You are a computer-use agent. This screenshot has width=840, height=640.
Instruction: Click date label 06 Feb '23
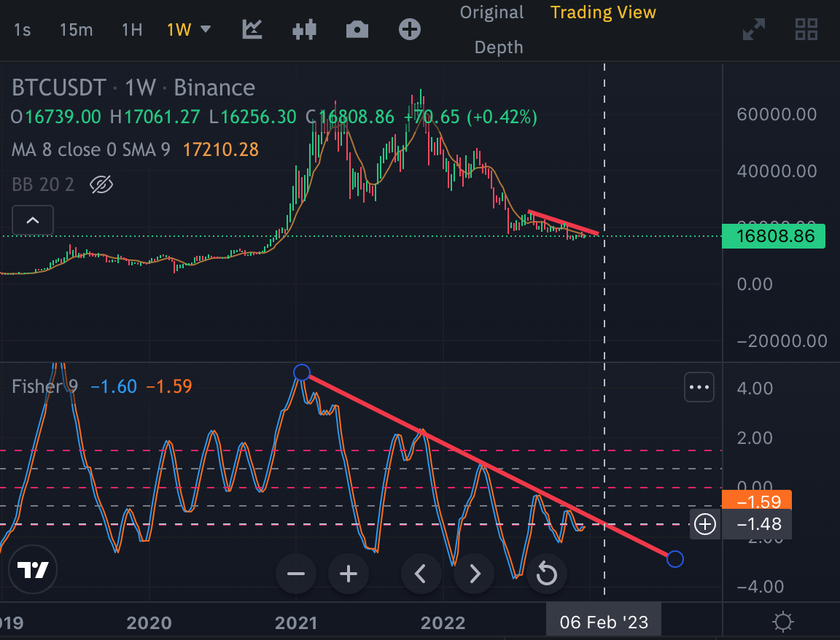tap(604, 622)
